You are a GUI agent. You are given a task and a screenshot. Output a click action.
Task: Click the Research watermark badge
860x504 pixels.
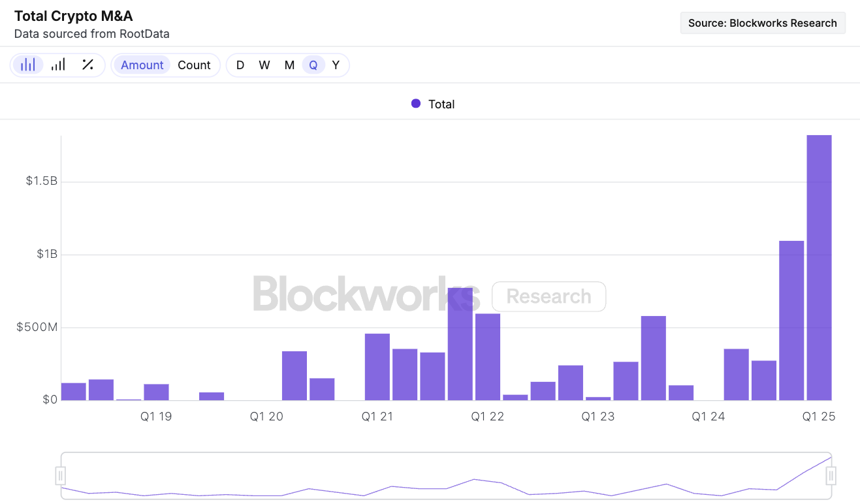coord(549,296)
